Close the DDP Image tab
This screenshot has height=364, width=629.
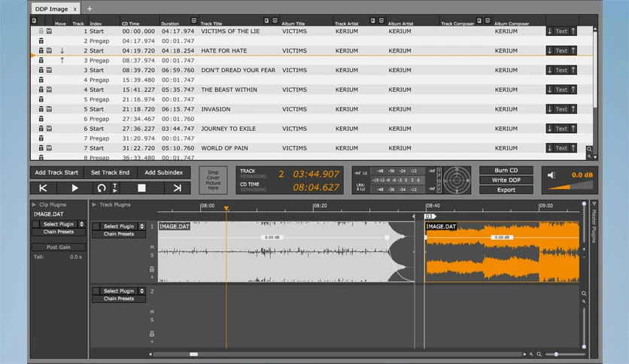pos(74,9)
